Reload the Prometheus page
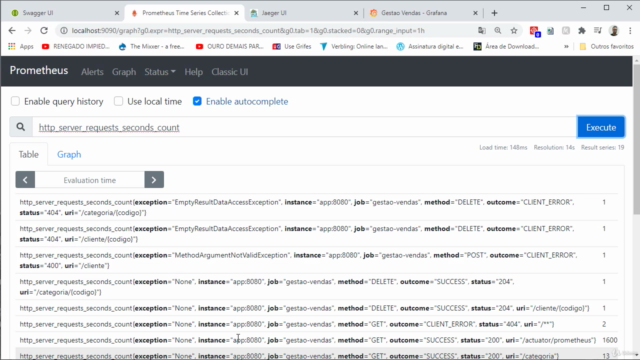Image resolution: width=640 pixels, height=360 pixels. click(44, 31)
